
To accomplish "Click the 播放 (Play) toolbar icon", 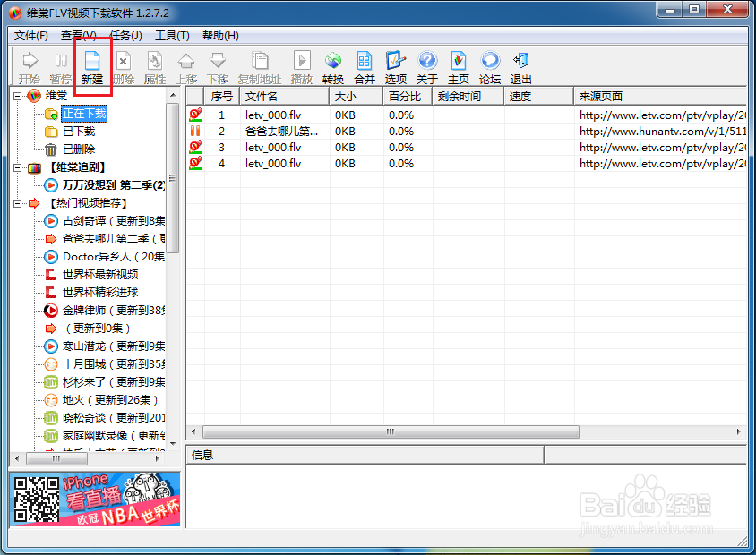I will [302, 67].
